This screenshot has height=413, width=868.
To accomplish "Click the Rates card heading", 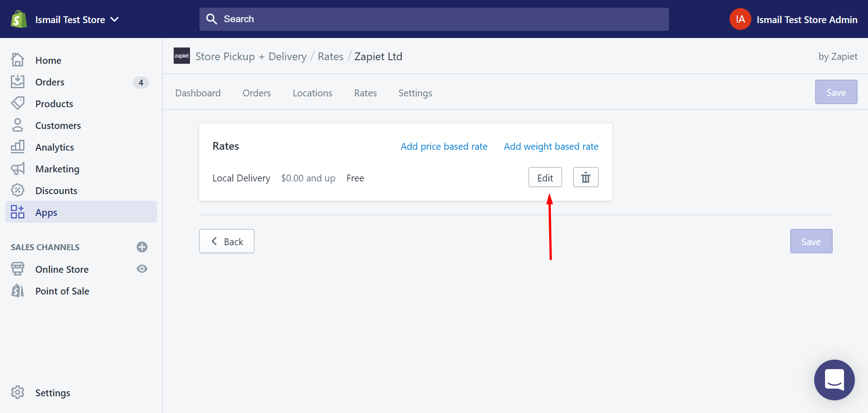I will pyautogui.click(x=226, y=146).
